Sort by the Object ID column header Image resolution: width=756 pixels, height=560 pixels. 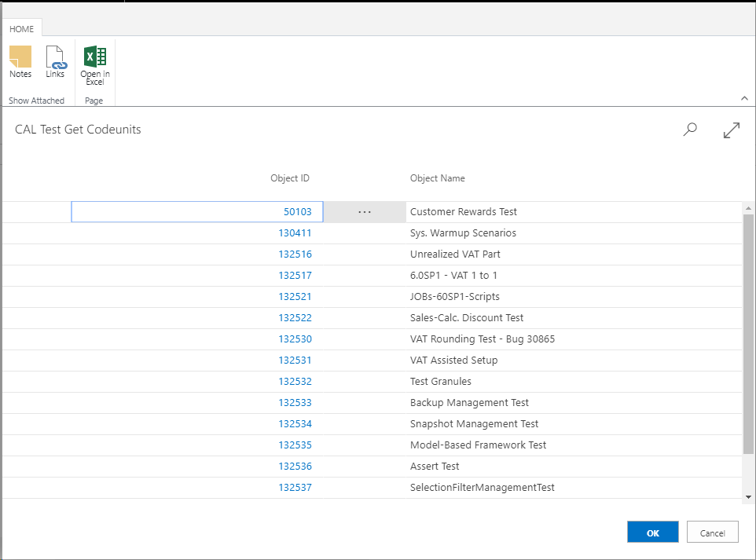[x=289, y=178]
